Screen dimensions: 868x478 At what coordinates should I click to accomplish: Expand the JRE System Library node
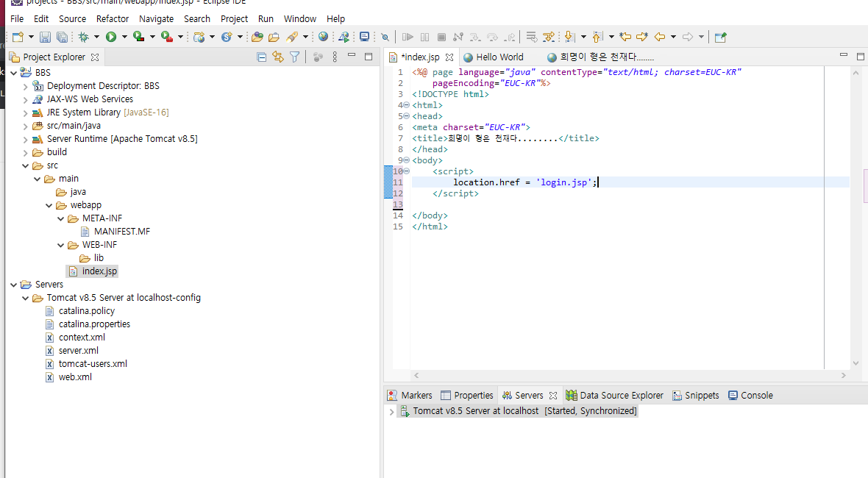[26, 113]
